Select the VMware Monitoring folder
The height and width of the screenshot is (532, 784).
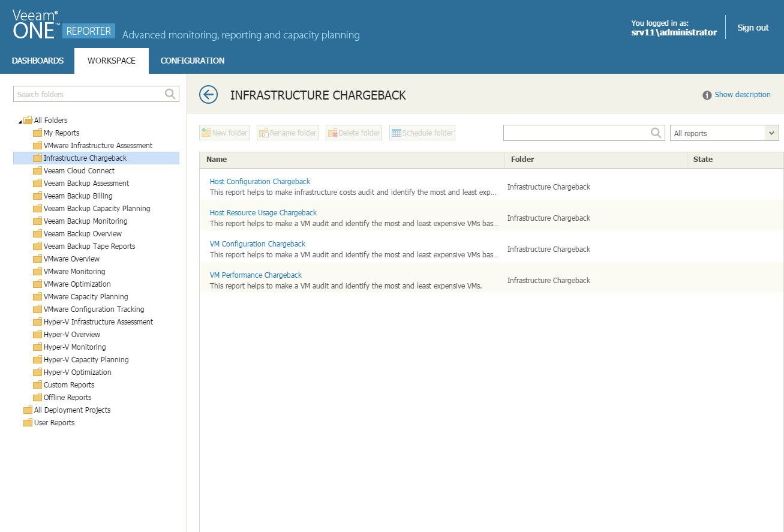(74, 271)
